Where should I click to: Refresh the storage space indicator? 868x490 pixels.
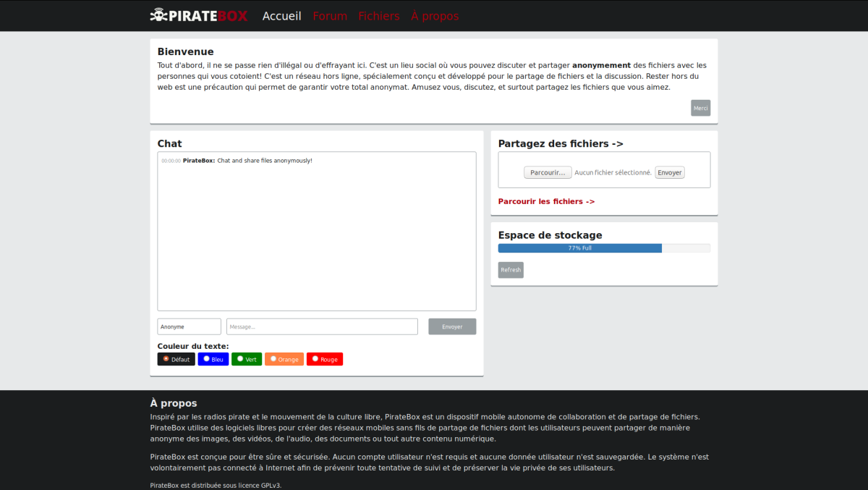click(511, 270)
